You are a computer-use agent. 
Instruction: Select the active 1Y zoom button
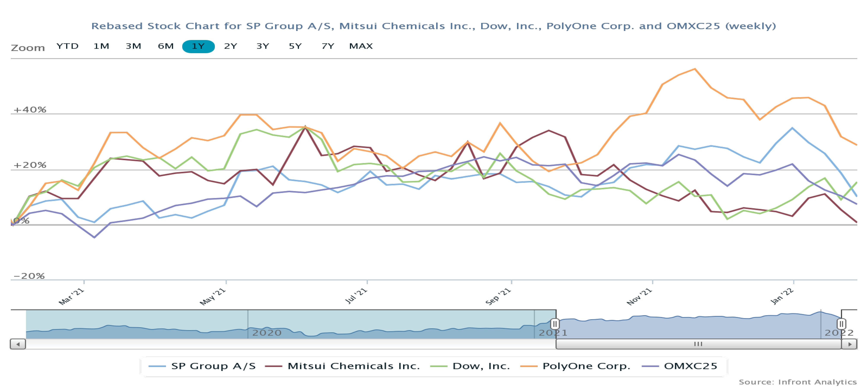point(198,46)
